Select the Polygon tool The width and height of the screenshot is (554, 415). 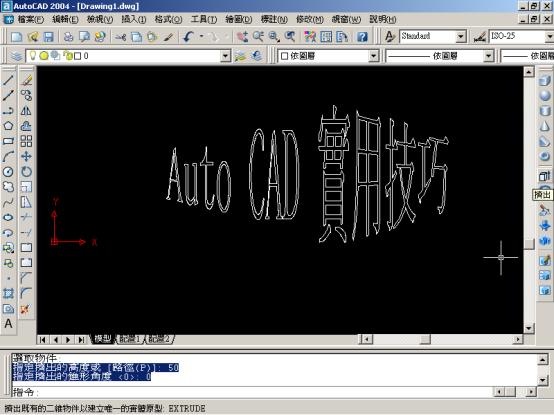click(8, 126)
